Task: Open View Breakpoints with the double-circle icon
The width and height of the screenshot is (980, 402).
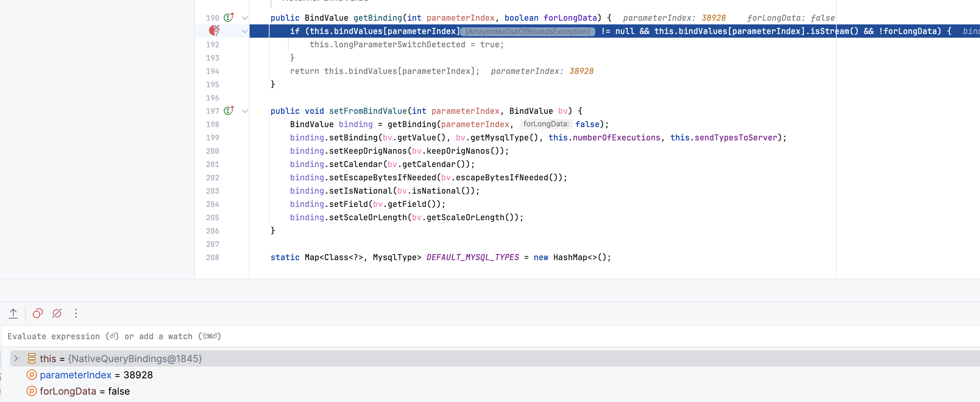Action: point(37,313)
